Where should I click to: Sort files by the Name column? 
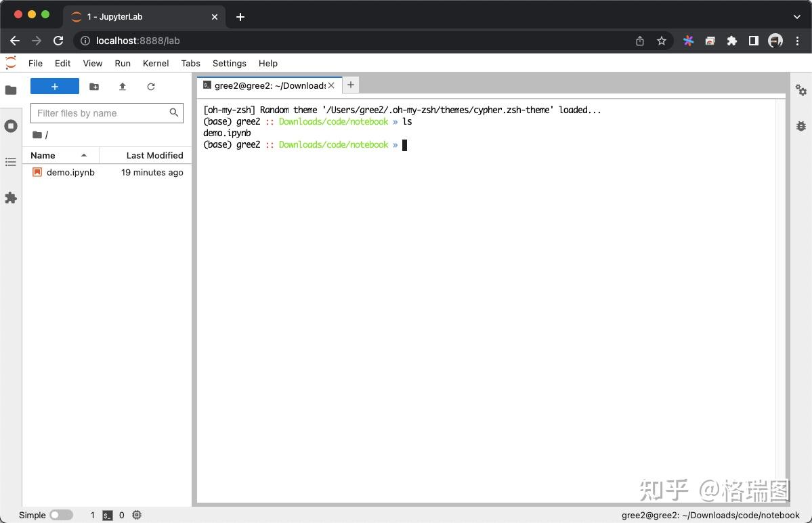pos(60,155)
